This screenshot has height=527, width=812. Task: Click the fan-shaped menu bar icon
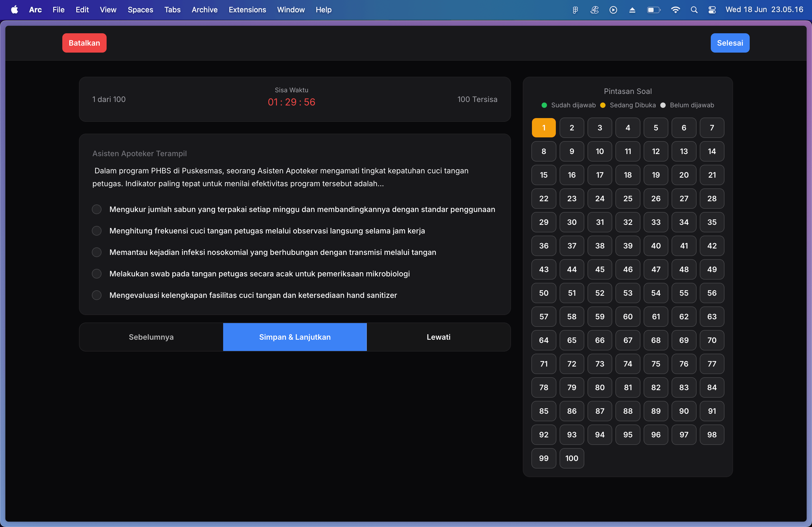point(594,10)
